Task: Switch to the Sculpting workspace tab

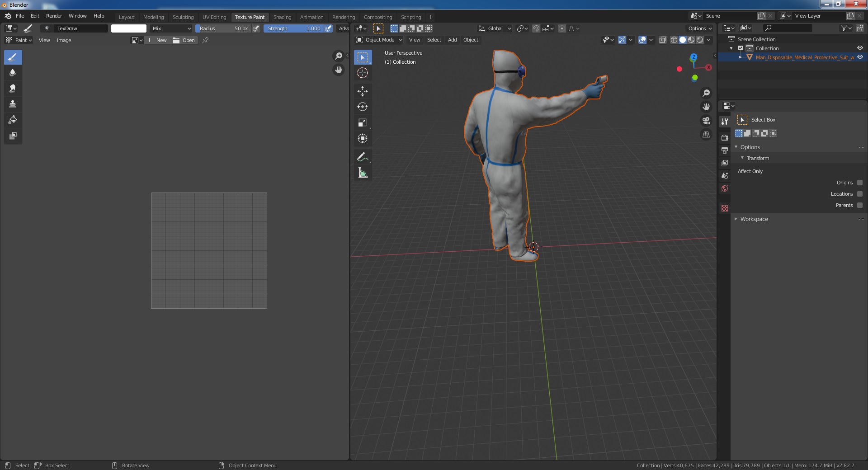Action: (183, 17)
